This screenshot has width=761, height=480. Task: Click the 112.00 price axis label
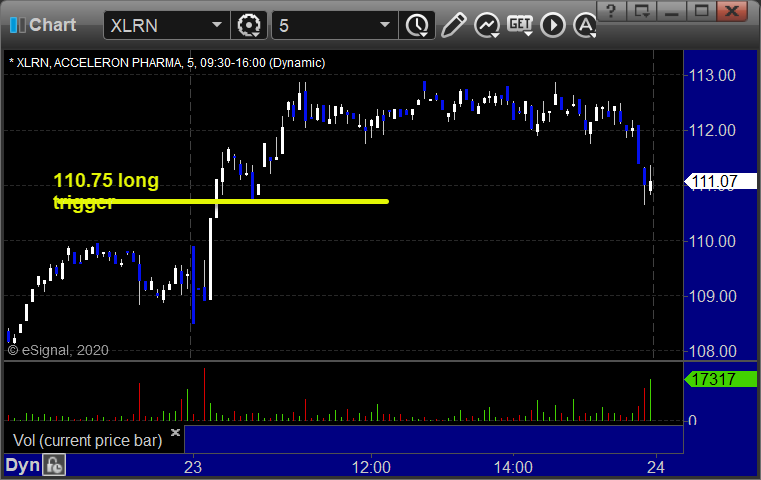[x=712, y=130]
